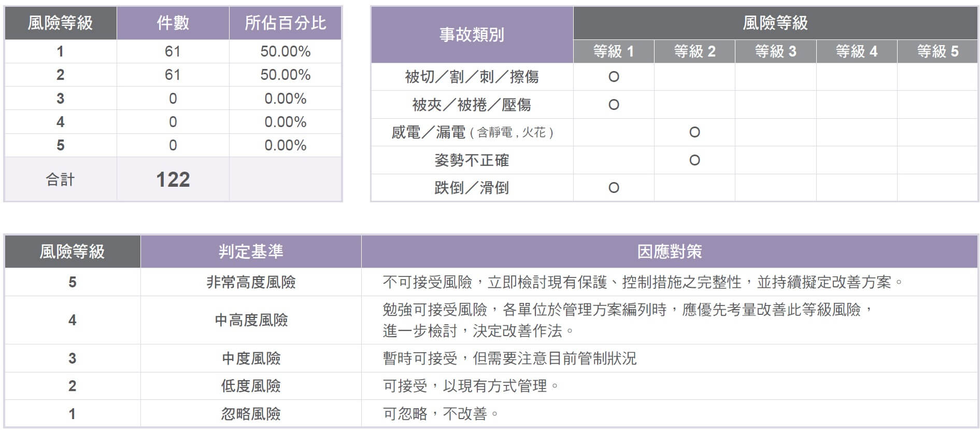Click the circle marker in 跌倒/滑倒 row

pyautogui.click(x=614, y=188)
